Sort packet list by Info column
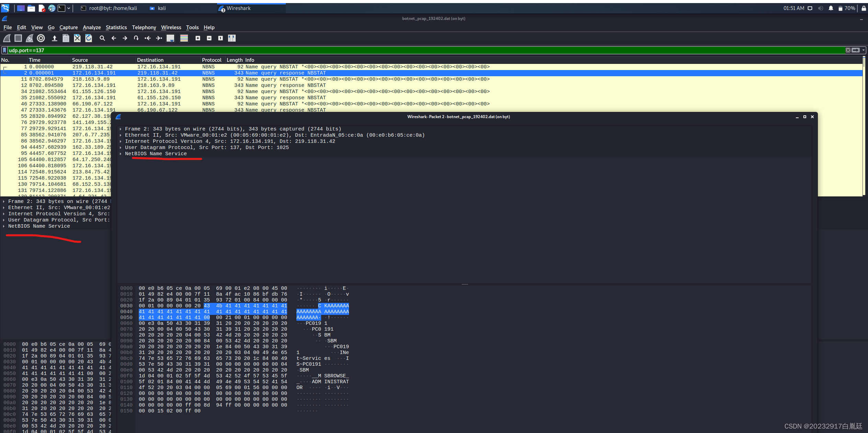This screenshot has width=868, height=433. pyautogui.click(x=553, y=60)
